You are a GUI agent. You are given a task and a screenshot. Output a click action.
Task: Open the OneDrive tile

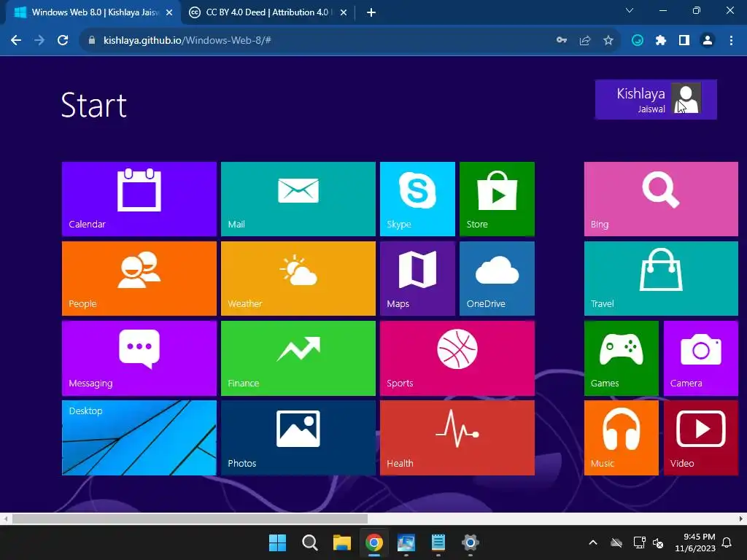(497, 278)
